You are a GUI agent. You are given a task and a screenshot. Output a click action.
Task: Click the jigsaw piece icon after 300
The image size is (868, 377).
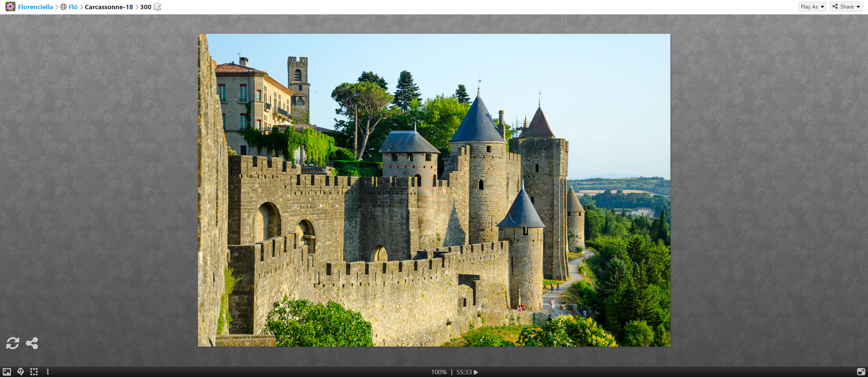(x=157, y=7)
